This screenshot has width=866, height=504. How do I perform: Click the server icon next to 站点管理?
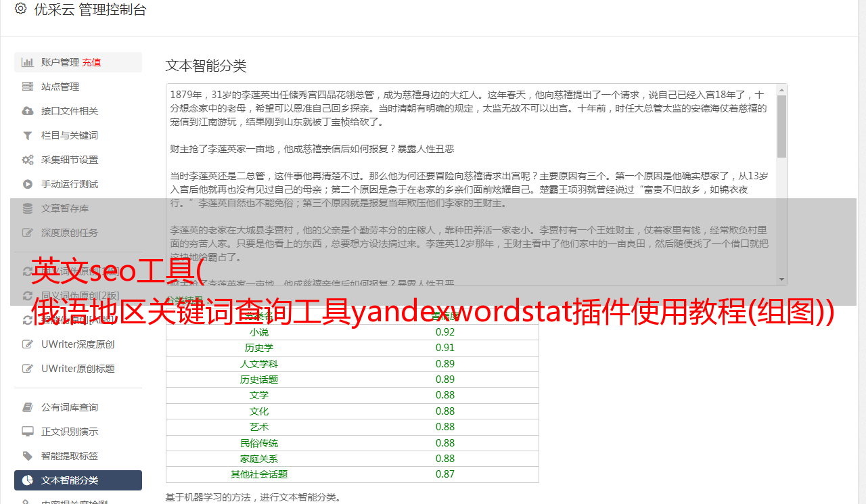(28, 87)
